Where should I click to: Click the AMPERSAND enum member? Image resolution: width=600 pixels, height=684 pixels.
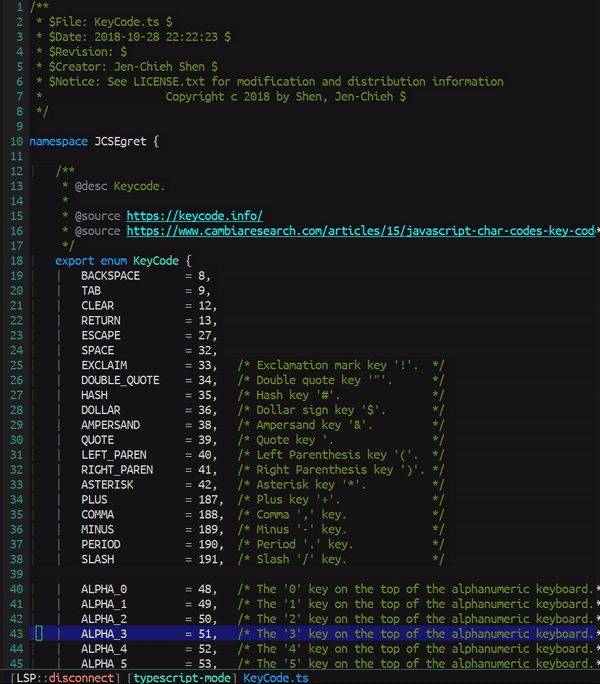[x=110, y=425]
